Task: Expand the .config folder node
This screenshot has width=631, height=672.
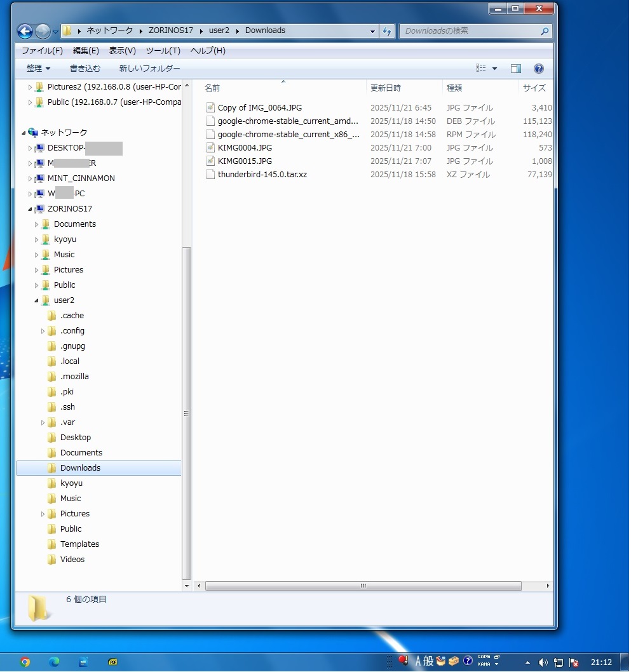Action: [x=43, y=331]
